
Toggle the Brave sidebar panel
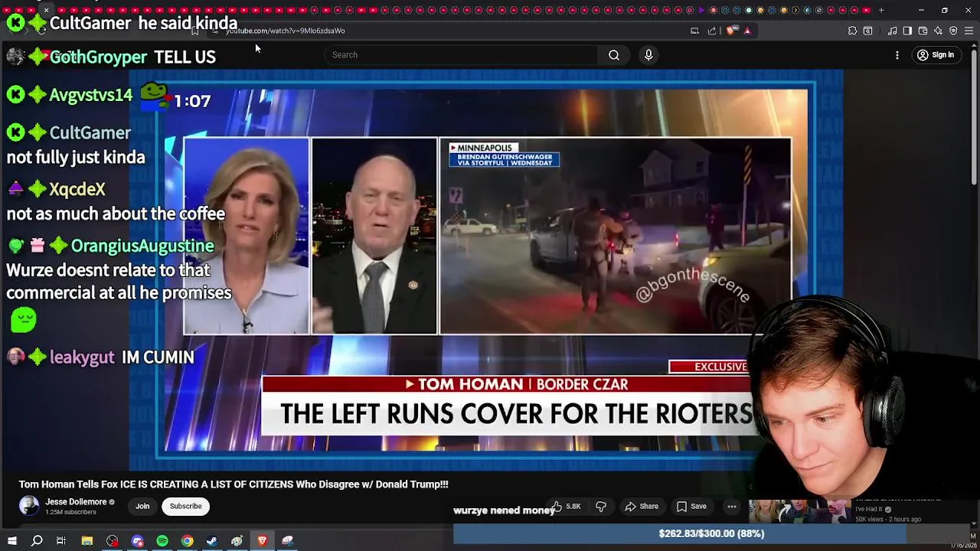[907, 31]
